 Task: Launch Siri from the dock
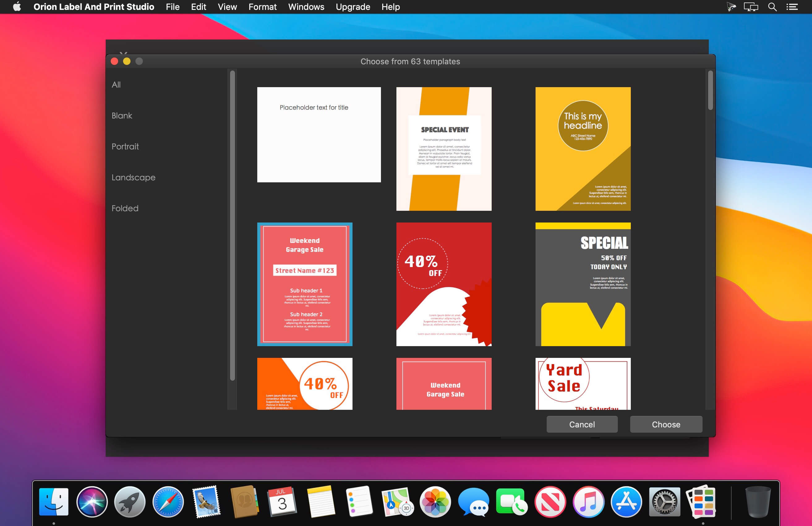(92, 502)
